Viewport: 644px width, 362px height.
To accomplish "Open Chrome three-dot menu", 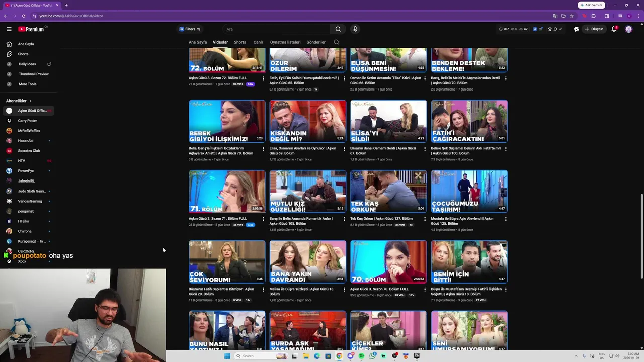I will (637, 16).
